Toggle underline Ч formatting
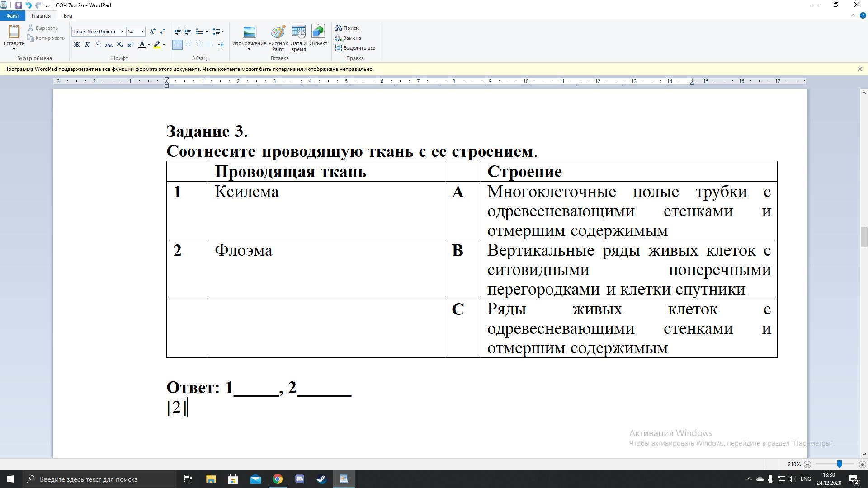 tap(98, 45)
